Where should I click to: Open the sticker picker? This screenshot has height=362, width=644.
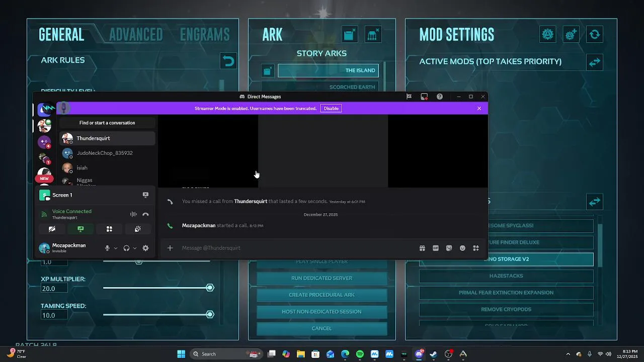[x=449, y=248]
